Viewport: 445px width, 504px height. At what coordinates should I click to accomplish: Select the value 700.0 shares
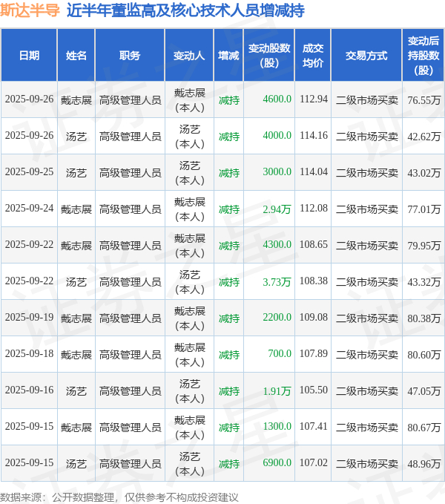280,353
